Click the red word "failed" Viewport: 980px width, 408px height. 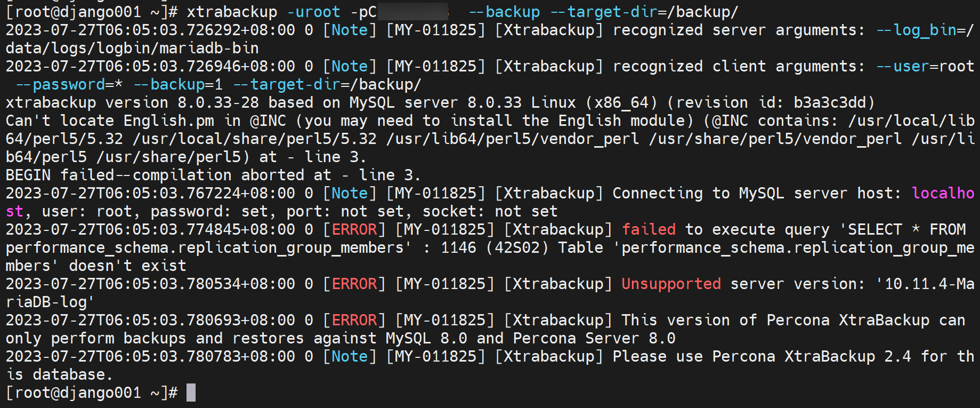649,229
